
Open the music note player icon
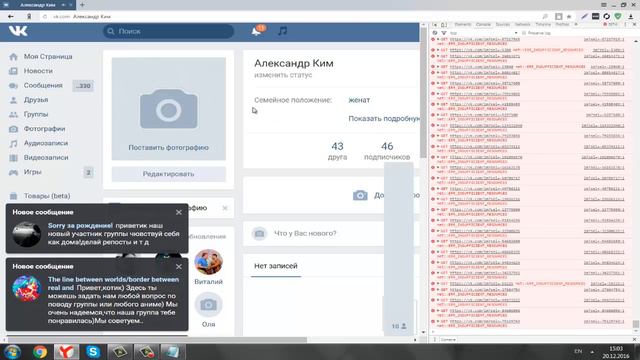coord(282,31)
